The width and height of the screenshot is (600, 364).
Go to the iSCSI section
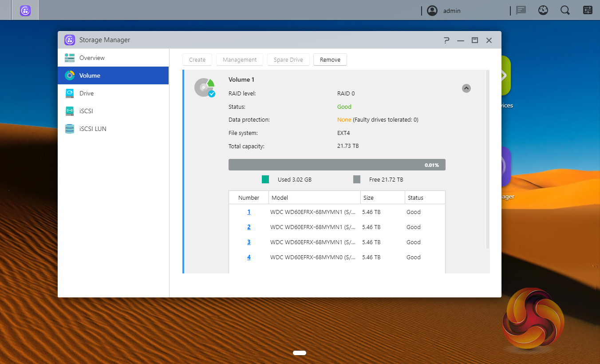[x=86, y=111]
